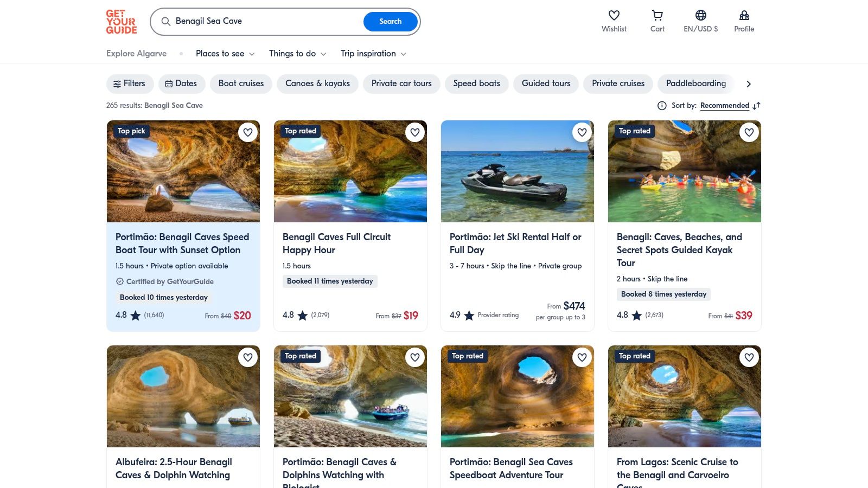868x488 pixels.
Task: Expand the Things to do menu
Action: tap(298, 54)
